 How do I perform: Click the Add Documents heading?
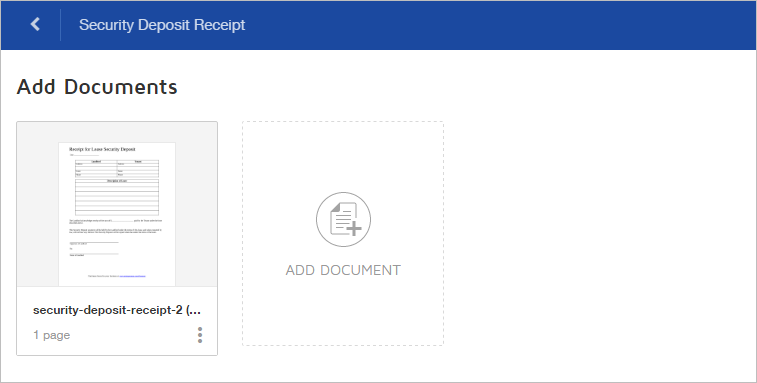click(x=97, y=86)
